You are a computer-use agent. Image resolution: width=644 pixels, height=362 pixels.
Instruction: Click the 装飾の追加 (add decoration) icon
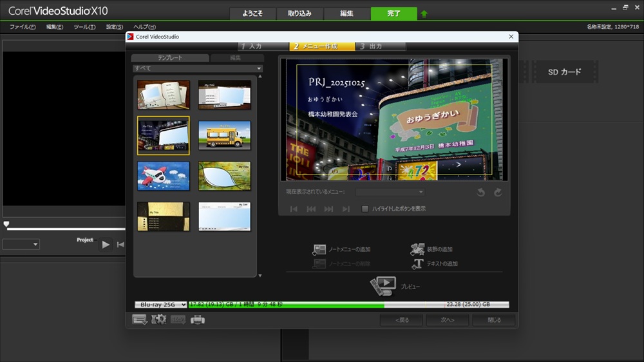(417, 249)
